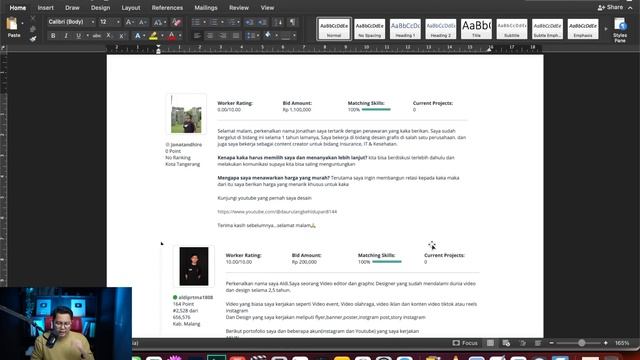Apply red font color
This screenshot has height=360, width=640.
click(x=172, y=36)
